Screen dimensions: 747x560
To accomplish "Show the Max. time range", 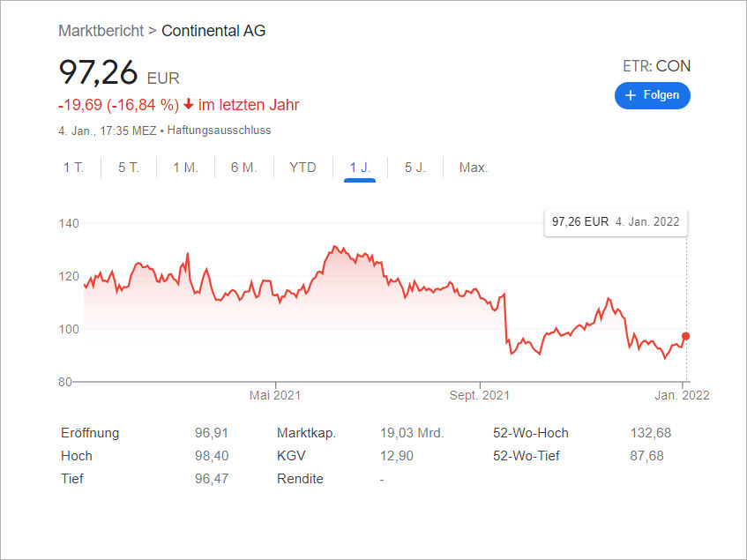I will point(474,168).
